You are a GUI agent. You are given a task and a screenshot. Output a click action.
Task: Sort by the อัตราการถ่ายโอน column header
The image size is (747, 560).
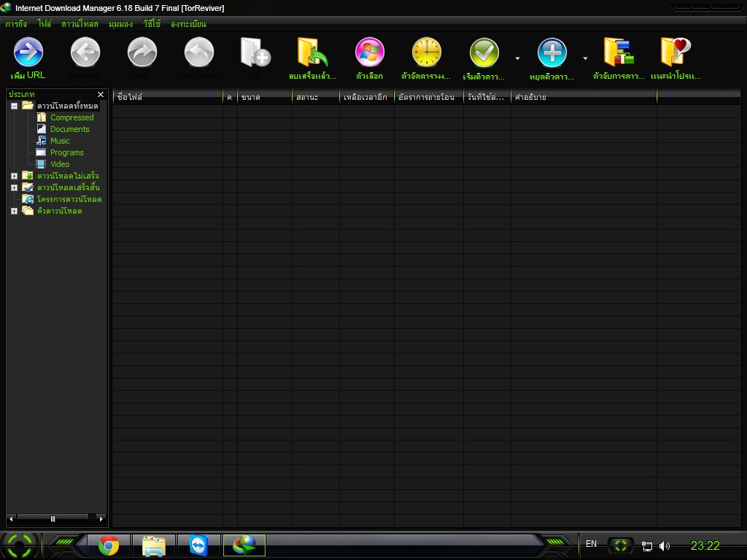(429, 97)
